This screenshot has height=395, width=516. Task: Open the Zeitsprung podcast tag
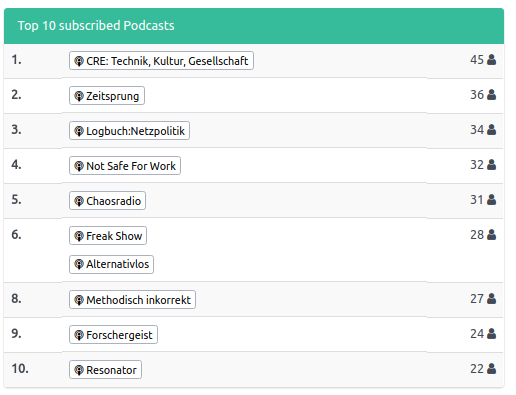[107, 96]
